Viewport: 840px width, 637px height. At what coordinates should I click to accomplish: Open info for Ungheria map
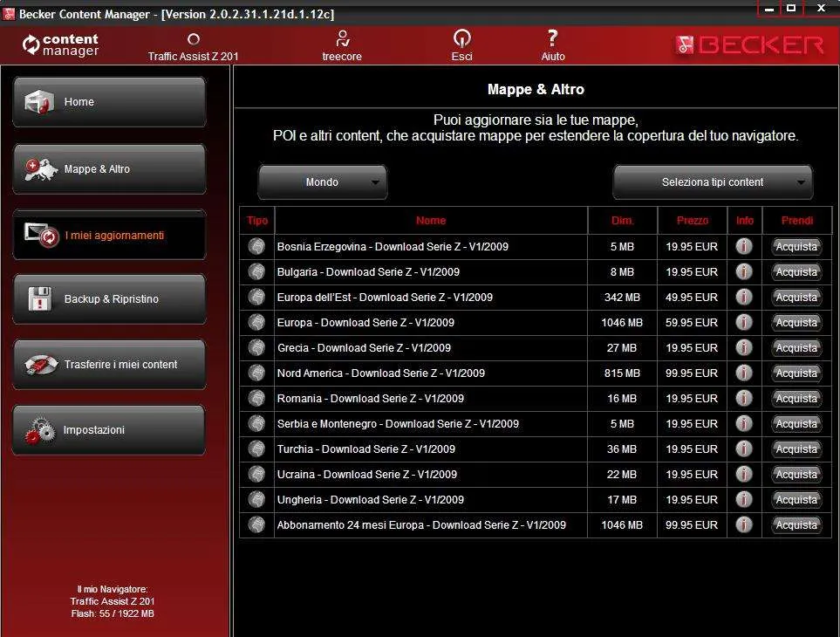click(743, 499)
